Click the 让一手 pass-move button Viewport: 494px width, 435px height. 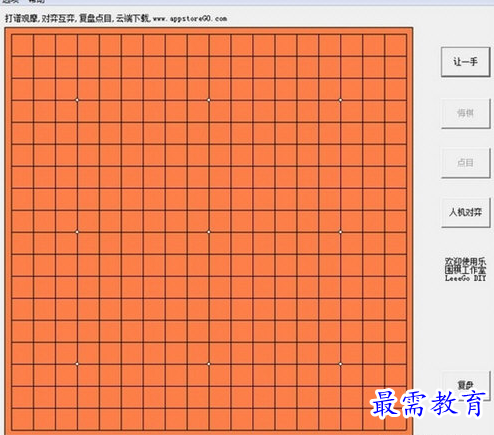point(465,62)
